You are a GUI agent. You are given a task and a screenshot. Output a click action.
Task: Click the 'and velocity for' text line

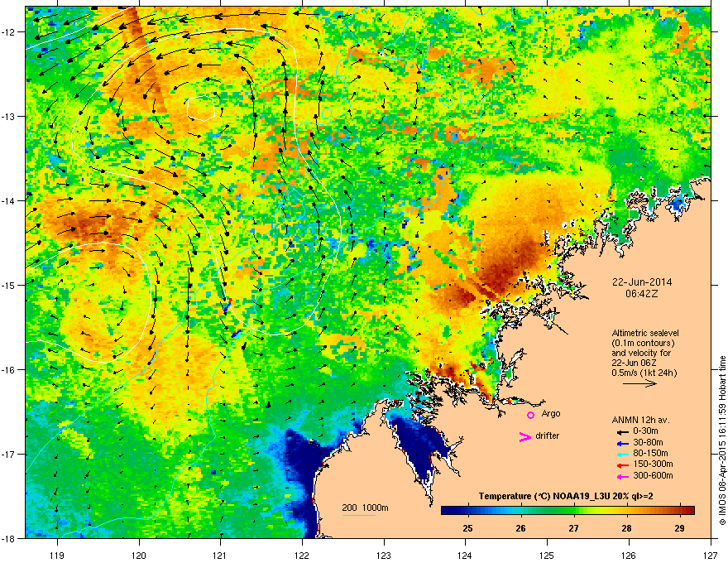(x=639, y=353)
